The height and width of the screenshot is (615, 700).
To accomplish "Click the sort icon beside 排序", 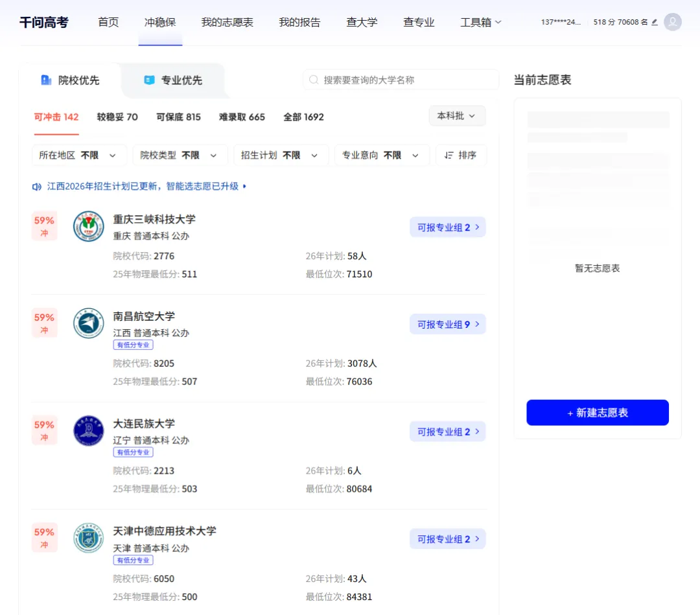I will coord(449,155).
